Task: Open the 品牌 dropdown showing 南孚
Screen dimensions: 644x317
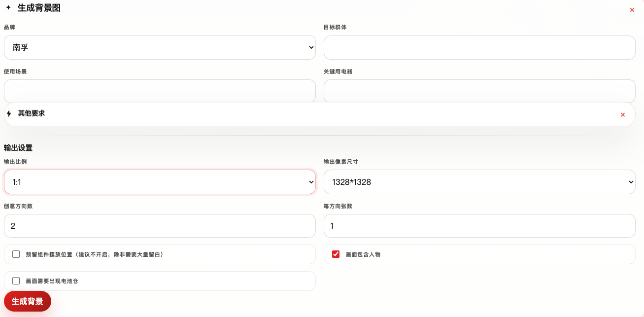Action: pyautogui.click(x=160, y=47)
